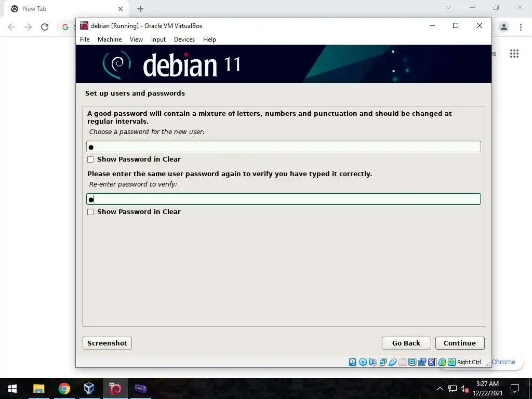Click the mouse integration indicator icon
Image resolution: width=532 pixels, height=399 pixels.
click(442, 362)
